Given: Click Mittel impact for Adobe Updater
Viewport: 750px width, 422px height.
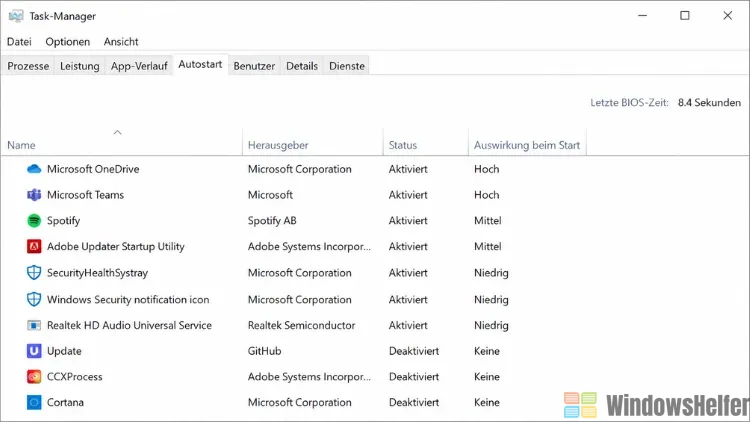Looking at the screenshot, I should pyautogui.click(x=487, y=246).
